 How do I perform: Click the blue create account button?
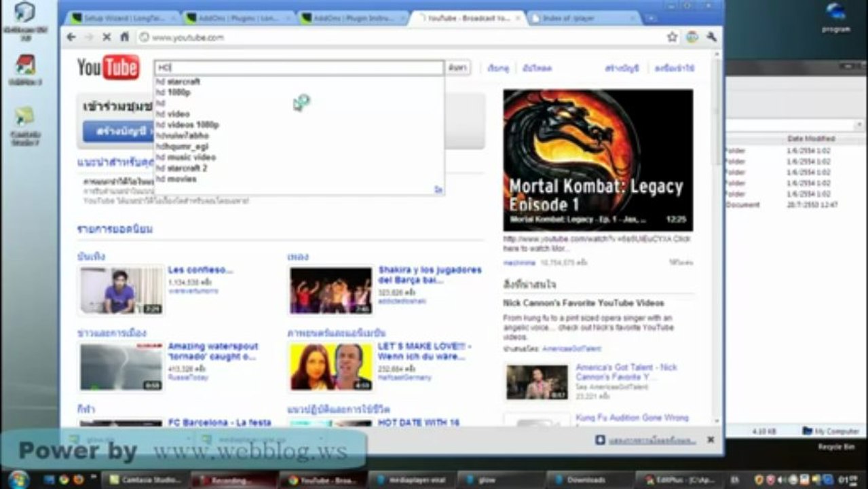point(119,132)
